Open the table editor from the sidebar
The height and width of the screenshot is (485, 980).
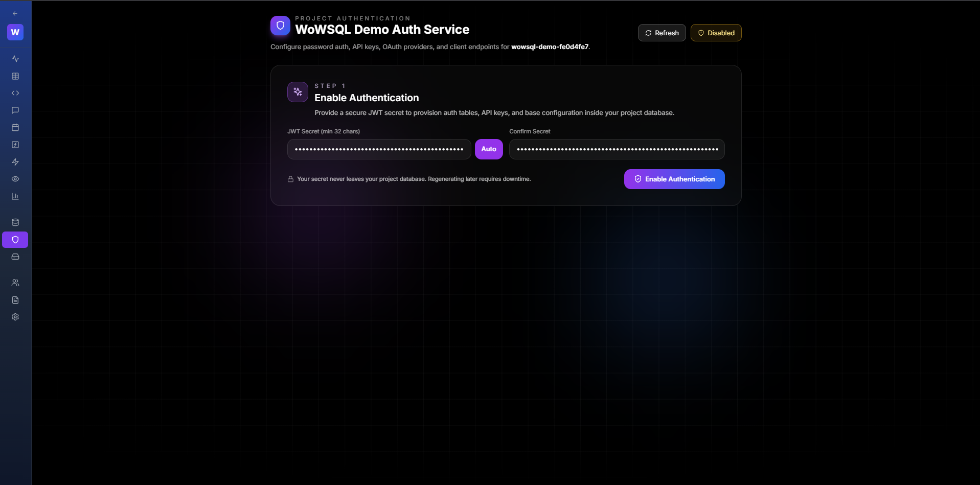(15, 76)
